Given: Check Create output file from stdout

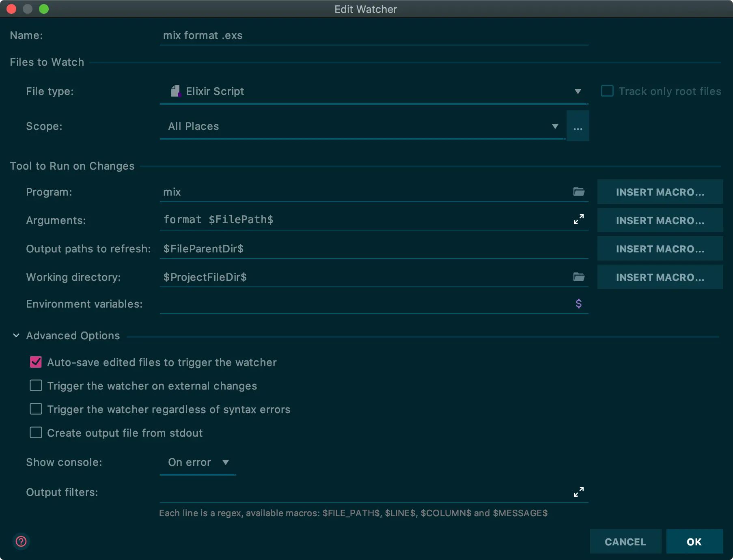Looking at the screenshot, I should pyautogui.click(x=36, y=433).
